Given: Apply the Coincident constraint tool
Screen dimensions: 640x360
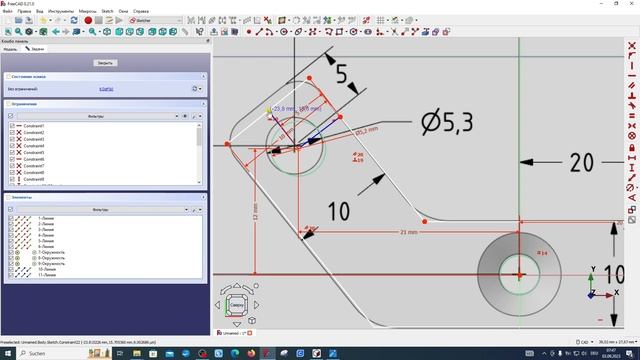Looking at the screenshot, I should coord(632,45).
